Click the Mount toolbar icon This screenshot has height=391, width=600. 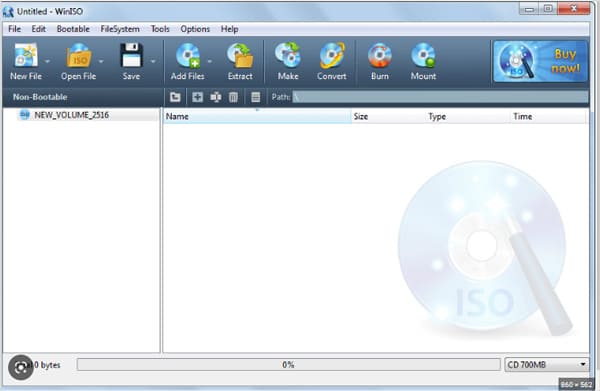coord(423,56)
